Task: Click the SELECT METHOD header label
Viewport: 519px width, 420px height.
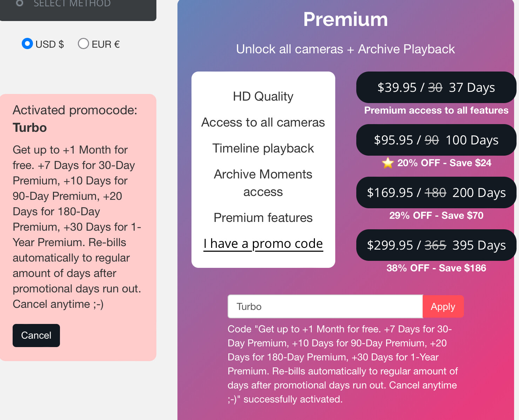Action: (72, 4)
